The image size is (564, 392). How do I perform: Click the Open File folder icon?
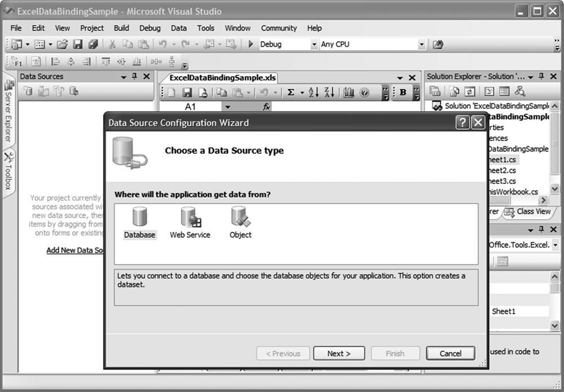pyautogui.click(x=62, y=44)
